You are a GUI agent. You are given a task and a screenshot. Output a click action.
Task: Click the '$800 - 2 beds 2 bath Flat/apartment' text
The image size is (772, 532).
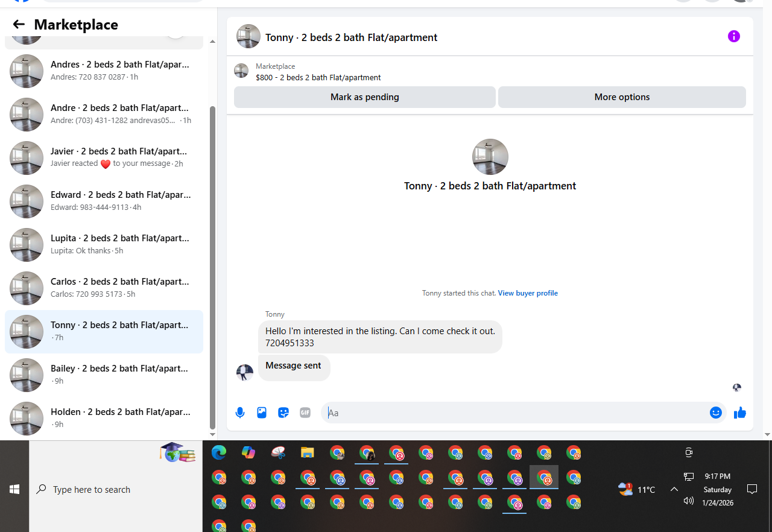tap(318, 77)
